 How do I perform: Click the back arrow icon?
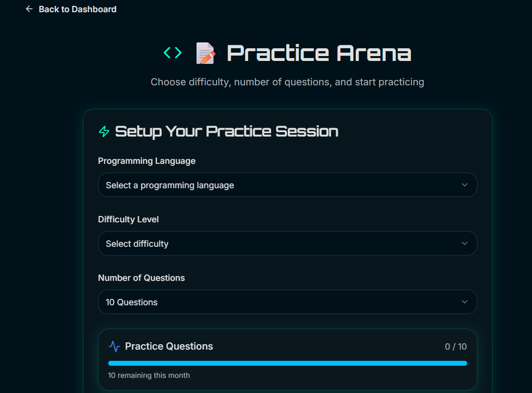click(29, 9)
